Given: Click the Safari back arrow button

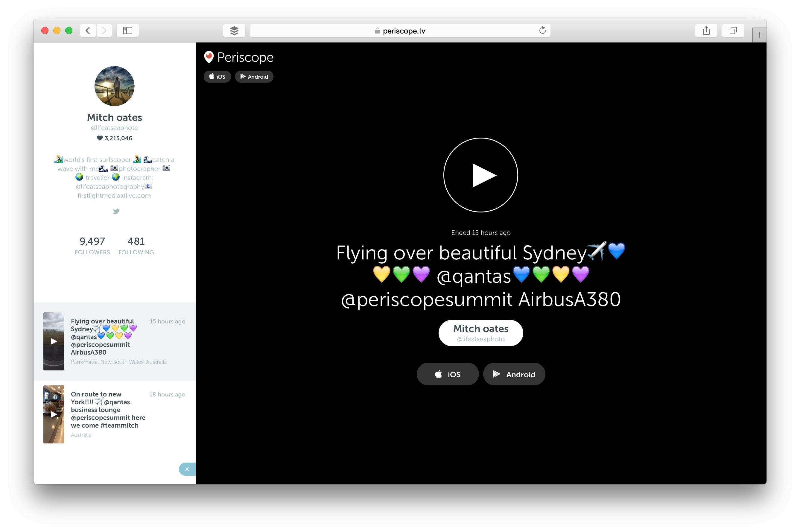Looking at the screenshot, I should tap(88, 31).
